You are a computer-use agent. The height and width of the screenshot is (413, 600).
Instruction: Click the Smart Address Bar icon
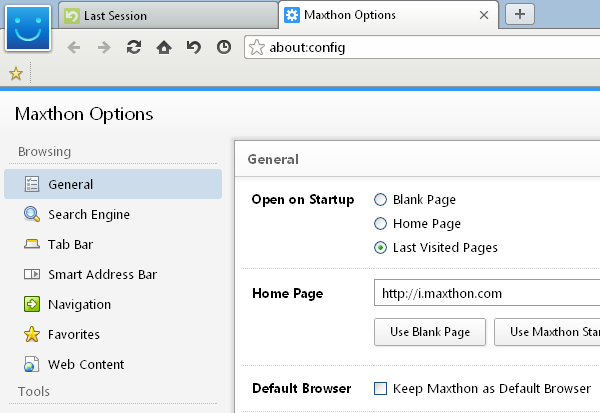(x=32, y=274)
